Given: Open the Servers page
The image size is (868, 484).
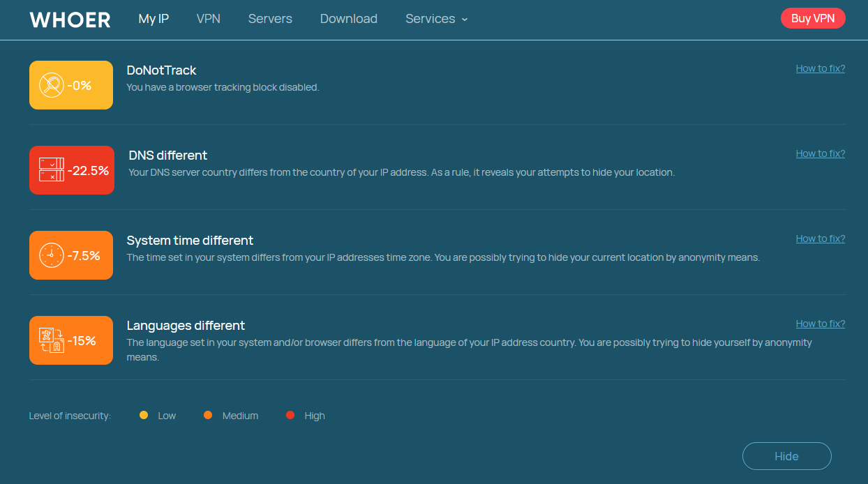Looking at the screenshot, I should [x=270, y=19].
